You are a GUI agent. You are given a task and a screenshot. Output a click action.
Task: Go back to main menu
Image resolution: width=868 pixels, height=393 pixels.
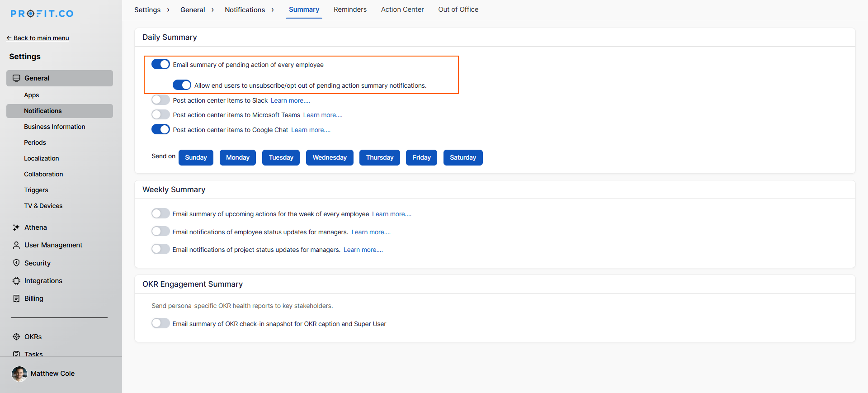[38, 38]
